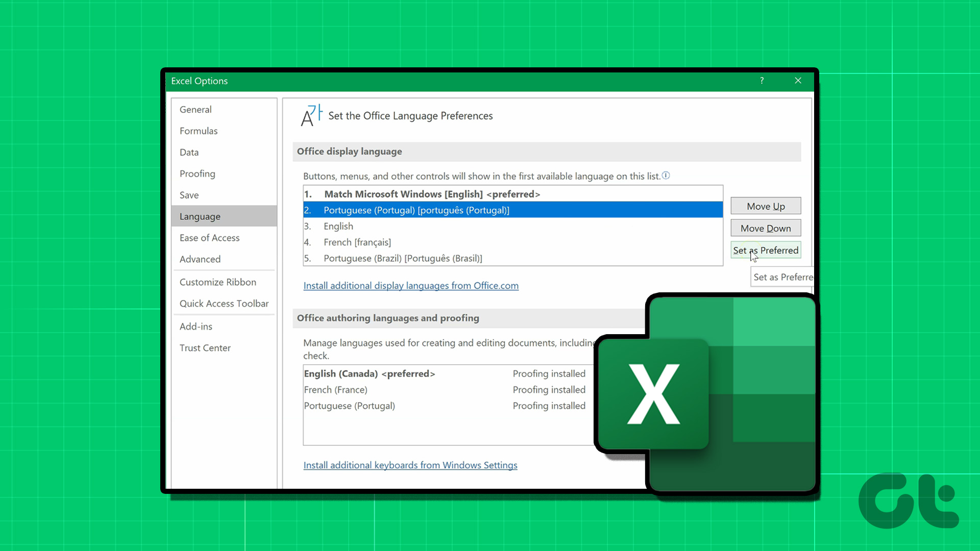Select French [français] in the display language list
980x551 pixels.
point(357,242)
